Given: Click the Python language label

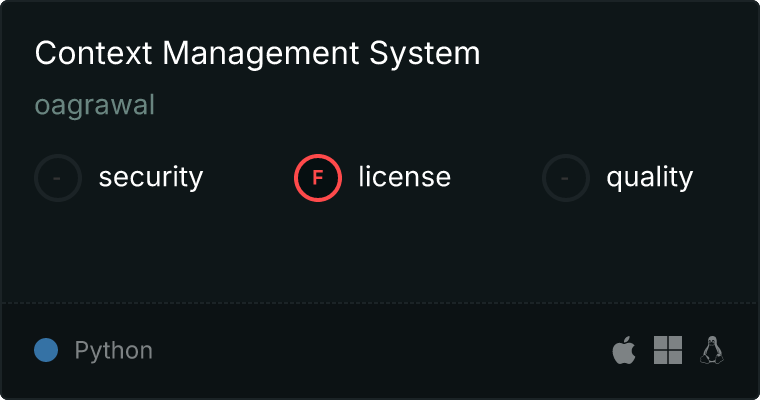Looking at the screenshot, I should (x=113, y=351).
